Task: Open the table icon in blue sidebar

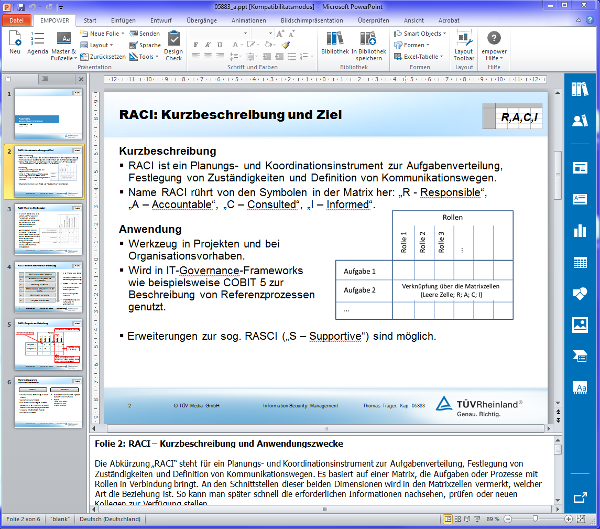Action: pyautogui.click(x=580, y=262)
